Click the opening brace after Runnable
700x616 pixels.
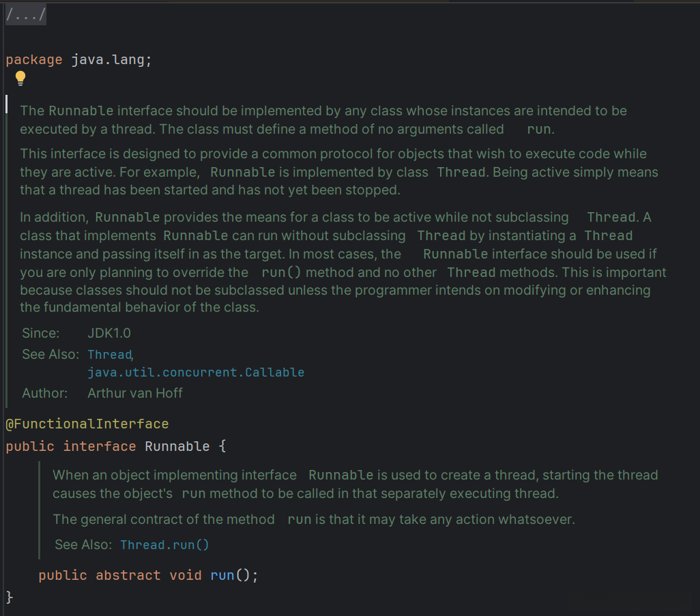(222, 447)
